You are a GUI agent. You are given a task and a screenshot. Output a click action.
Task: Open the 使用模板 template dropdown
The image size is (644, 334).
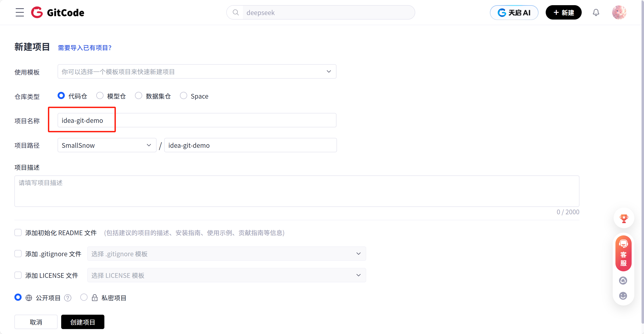[x=197, y=71]
